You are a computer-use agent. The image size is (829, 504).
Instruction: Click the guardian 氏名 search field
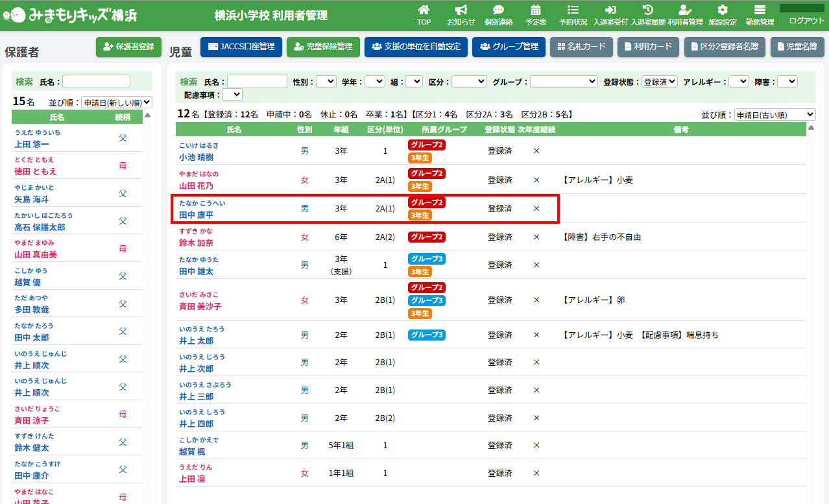[96, 82]
